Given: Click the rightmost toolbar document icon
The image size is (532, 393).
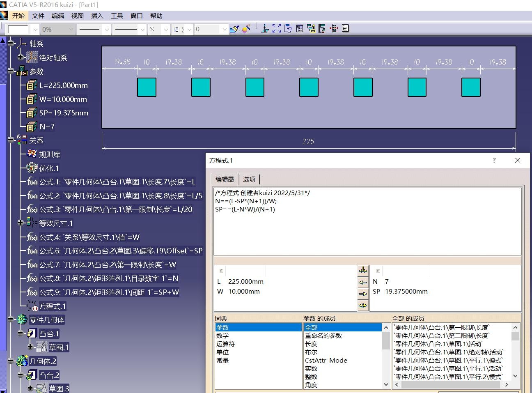Looking at the screenshot, I should [x=345, y=29].
